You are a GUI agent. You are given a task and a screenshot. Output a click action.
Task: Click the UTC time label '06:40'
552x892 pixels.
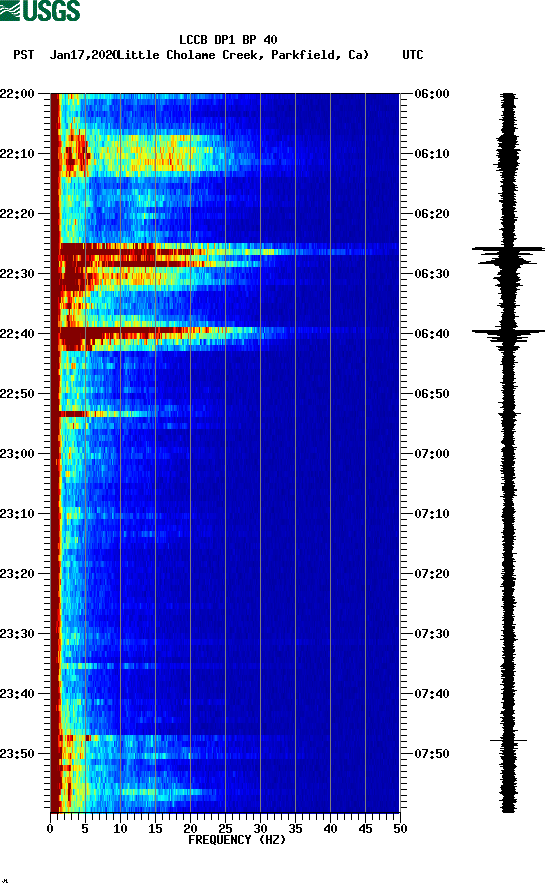[432, 334]
